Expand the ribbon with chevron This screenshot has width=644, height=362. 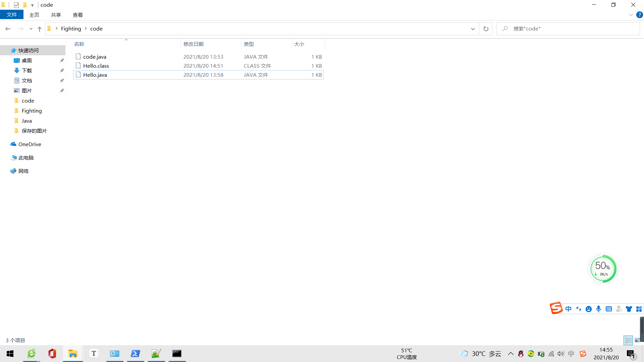point(631,15)
